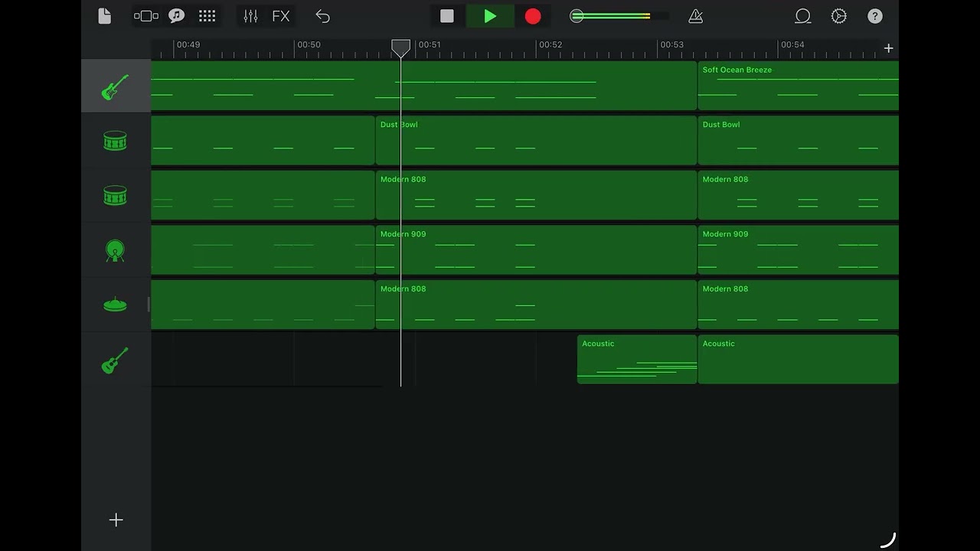
Task: Open My Songs document browser
Action: click(105, 16)
